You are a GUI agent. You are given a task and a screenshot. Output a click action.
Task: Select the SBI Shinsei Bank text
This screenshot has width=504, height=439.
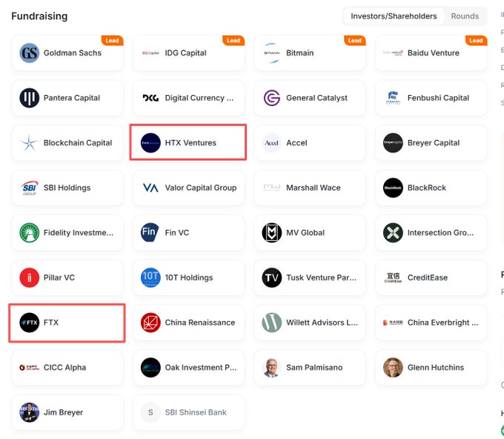(x=196, y=412)
